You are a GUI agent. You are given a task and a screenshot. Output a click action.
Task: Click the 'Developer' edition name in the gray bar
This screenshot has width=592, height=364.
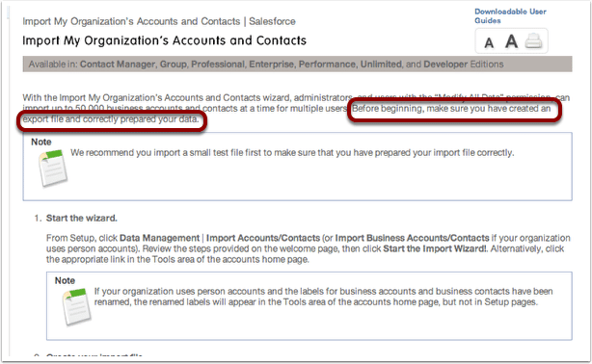[445, 65]
